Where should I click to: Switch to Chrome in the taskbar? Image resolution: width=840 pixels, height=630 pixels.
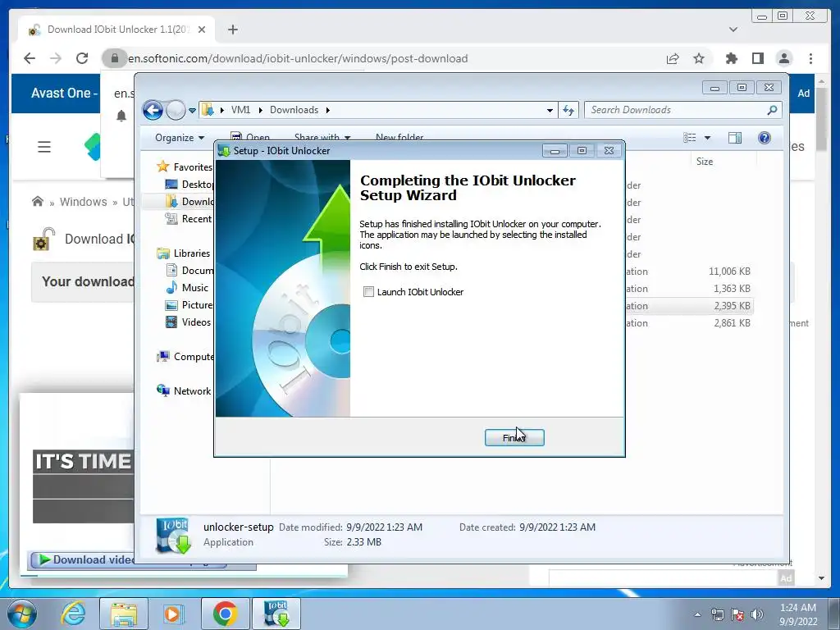[225, 614]
